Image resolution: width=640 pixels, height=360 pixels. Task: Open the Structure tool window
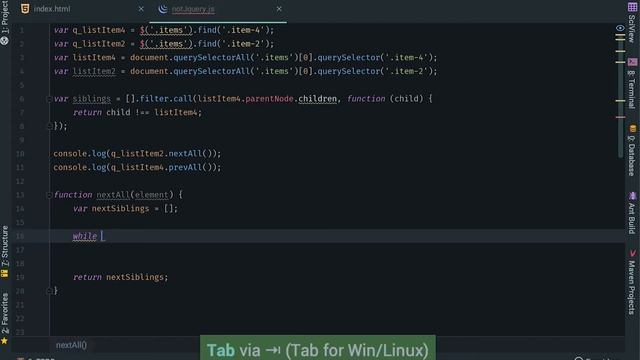tap(4, 246)
